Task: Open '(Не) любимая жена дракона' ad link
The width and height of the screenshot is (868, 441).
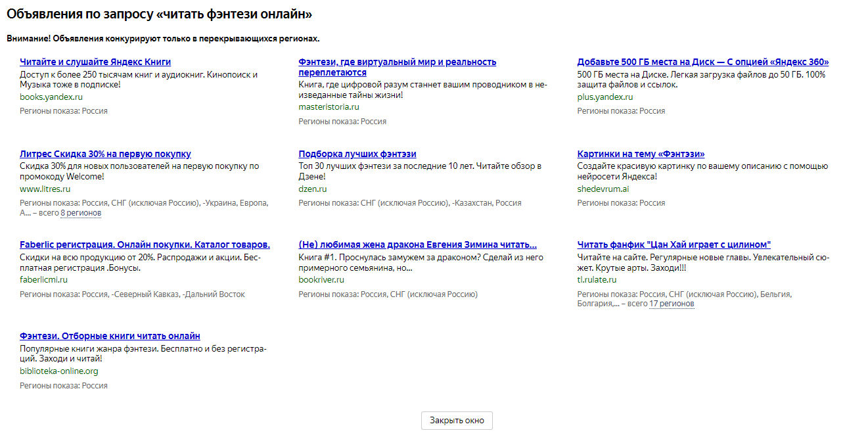Action: (417, 244)
